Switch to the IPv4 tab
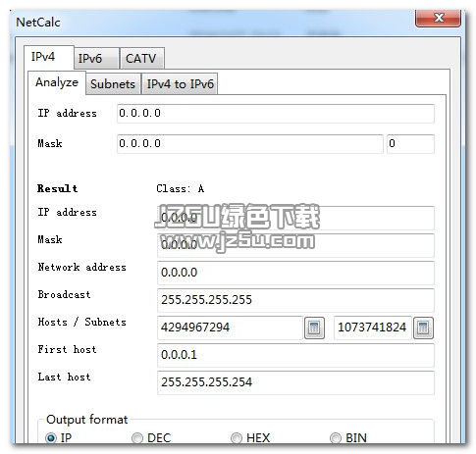Viewport: 476px width, 454px height. (x=48, y=57)
